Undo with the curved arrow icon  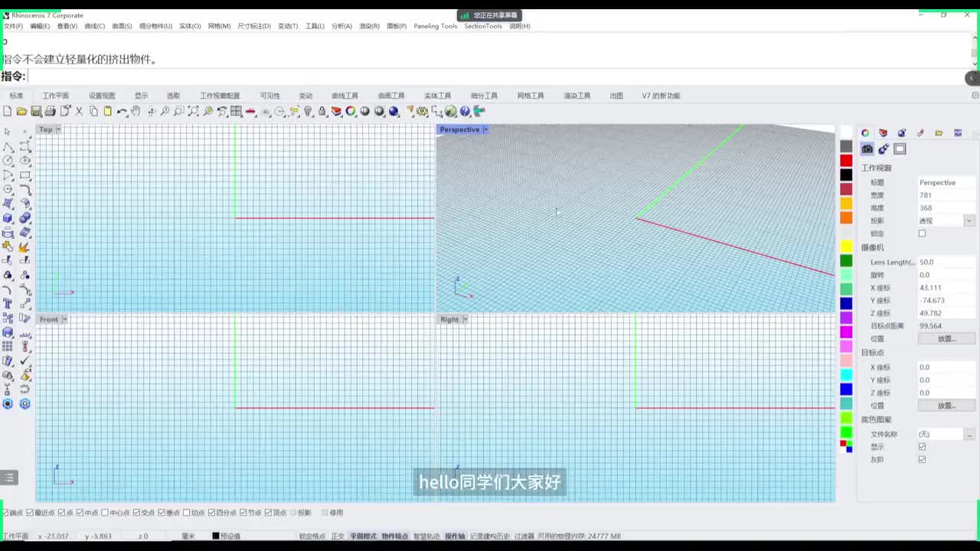coord(122,112)
